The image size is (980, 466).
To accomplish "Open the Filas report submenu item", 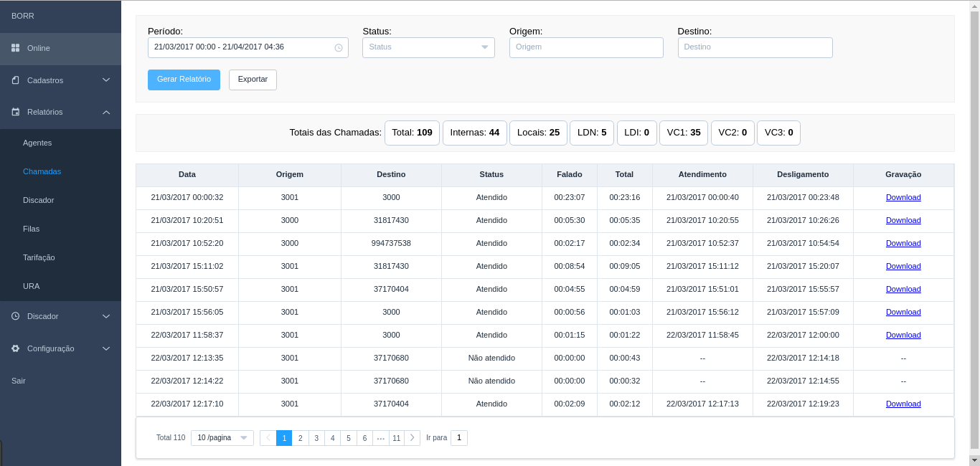I will [31, 229].
